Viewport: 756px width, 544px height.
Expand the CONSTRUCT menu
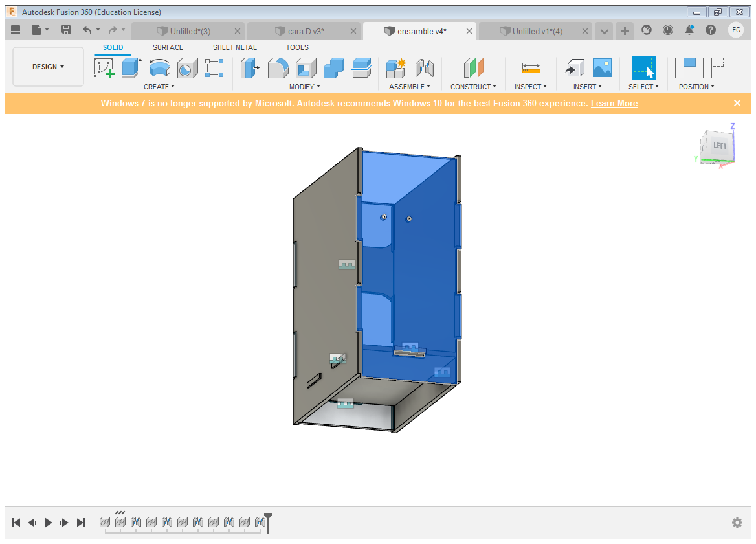click(x=473, y=87)
